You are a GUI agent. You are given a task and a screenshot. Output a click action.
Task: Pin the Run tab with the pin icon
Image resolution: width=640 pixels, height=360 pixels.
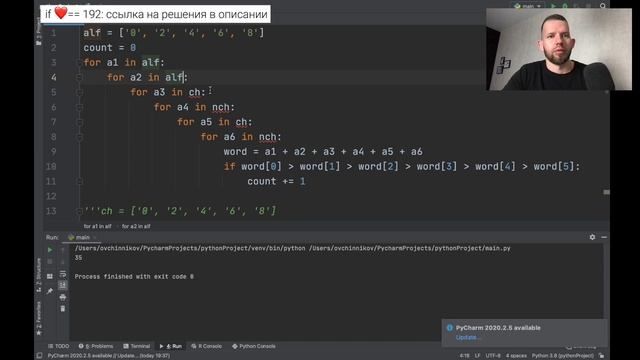point(50,291)
